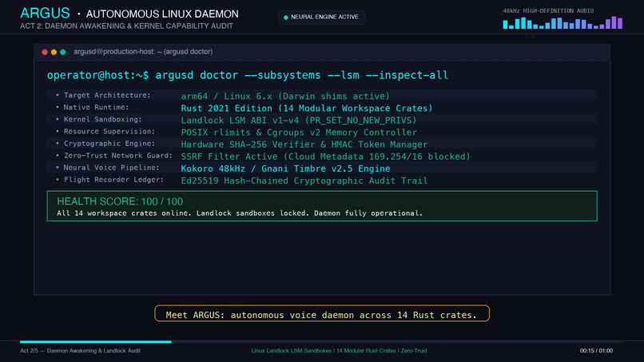Click the audio spectrum equalizer bars

pos(563,22)
